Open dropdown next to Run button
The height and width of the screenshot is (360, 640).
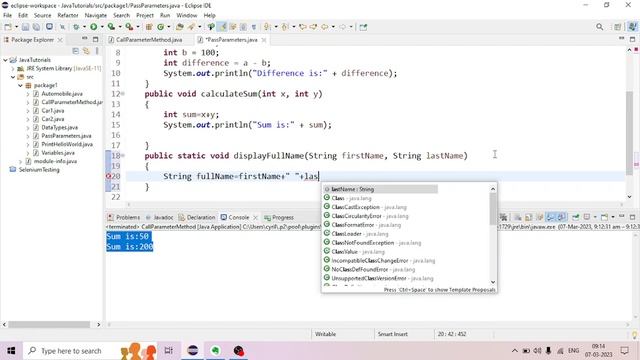102,27
